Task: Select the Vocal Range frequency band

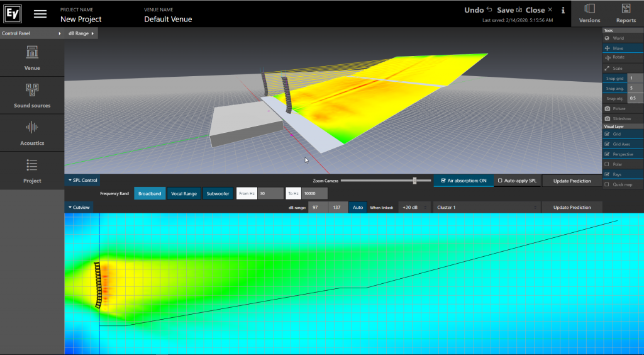Action: coord(184,193)
